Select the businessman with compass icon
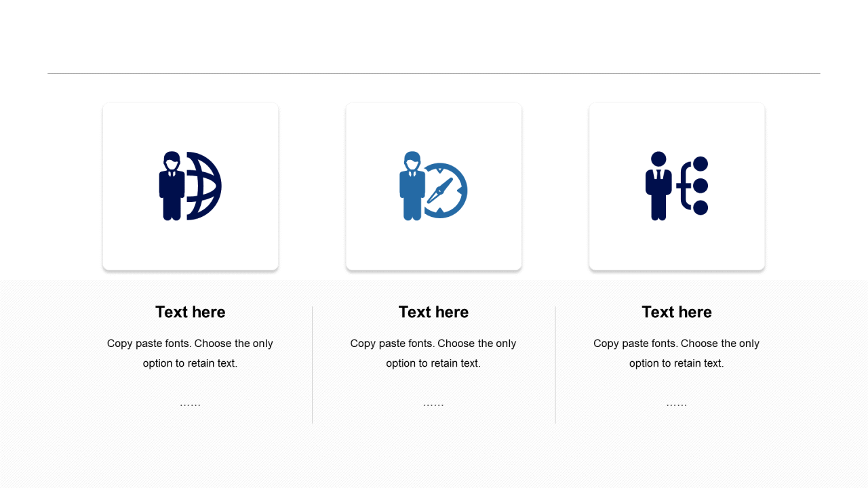The width and height of the screenshot is (868, 488). coord(433,186)
